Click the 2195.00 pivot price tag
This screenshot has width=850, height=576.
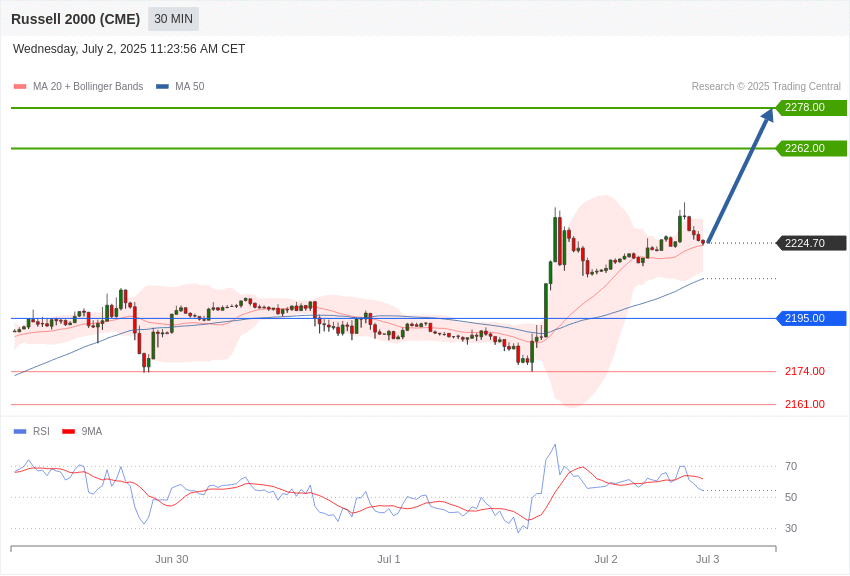point(812,318)
